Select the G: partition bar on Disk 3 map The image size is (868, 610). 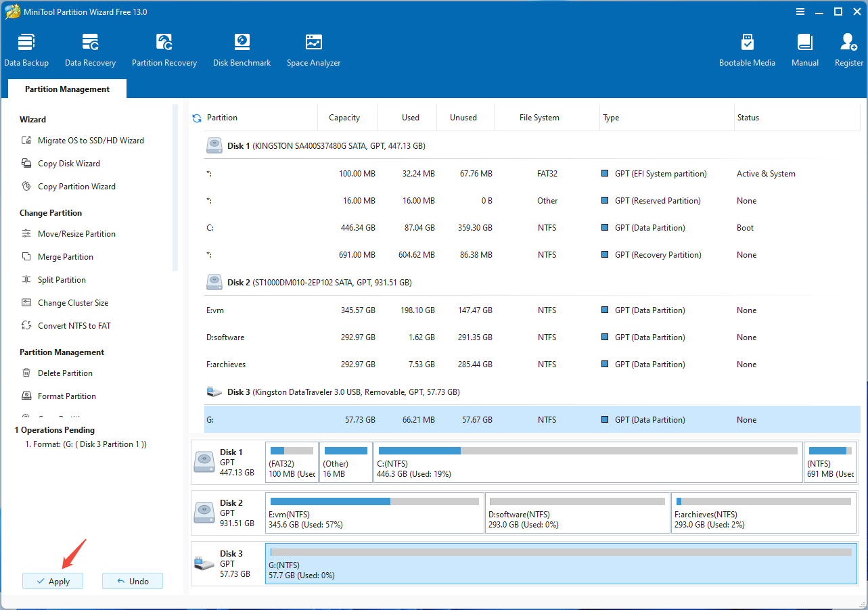point(562,565)
